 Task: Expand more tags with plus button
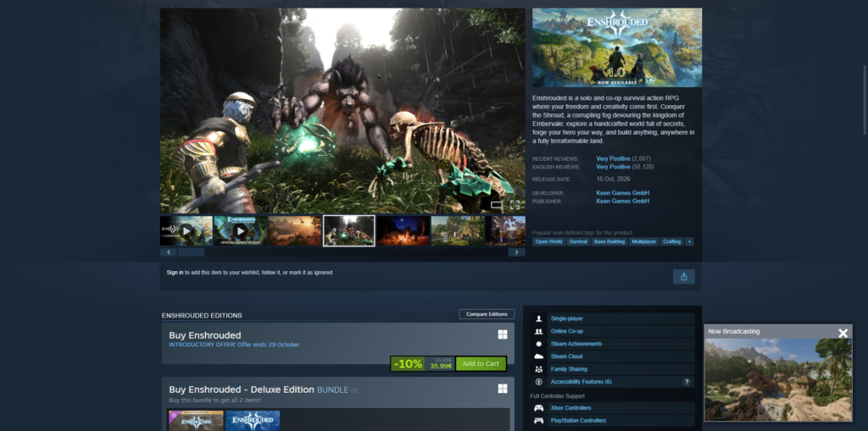tap(689, 242)
